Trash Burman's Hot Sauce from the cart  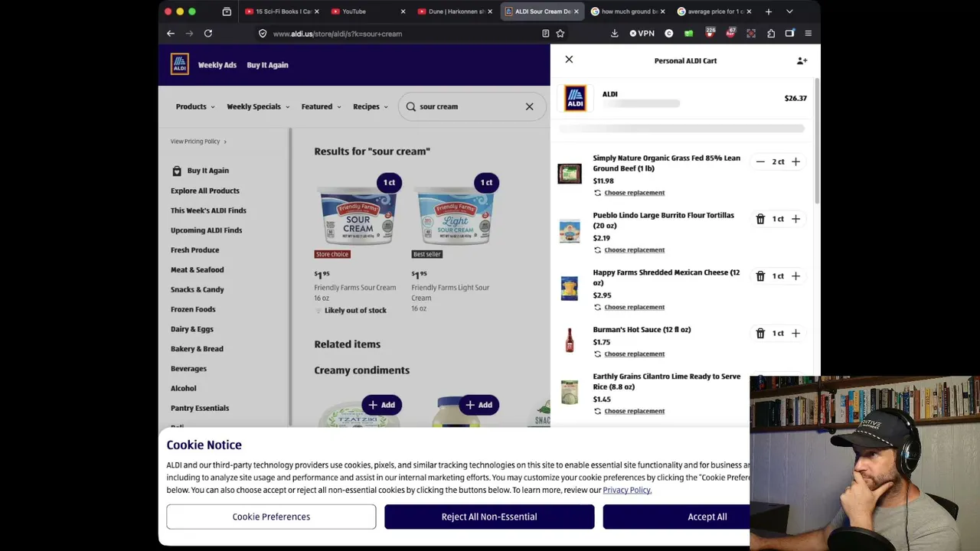point(760,334)
